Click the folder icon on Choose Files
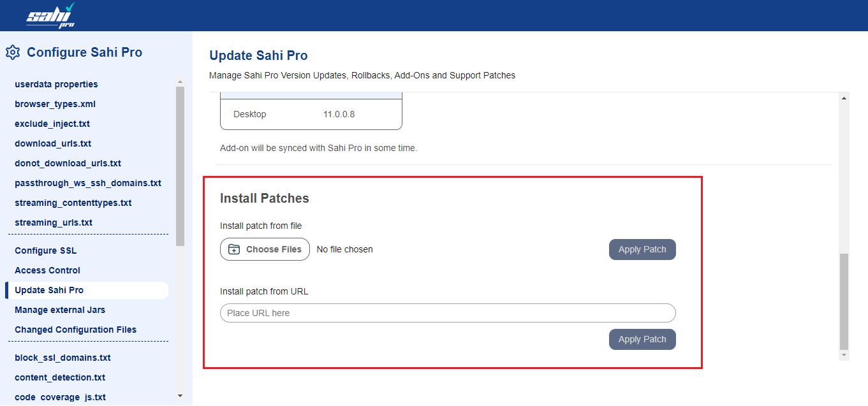 pyautogui.click(x=234, y=249)
